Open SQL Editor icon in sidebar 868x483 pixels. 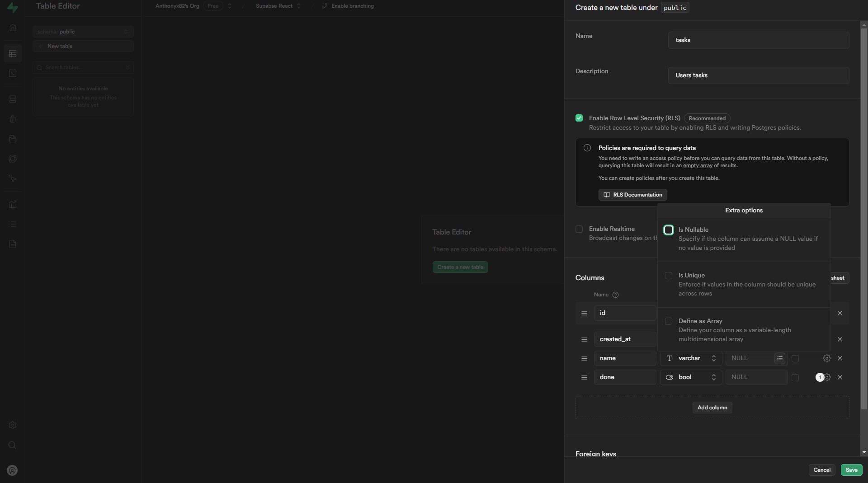(13, 73)
